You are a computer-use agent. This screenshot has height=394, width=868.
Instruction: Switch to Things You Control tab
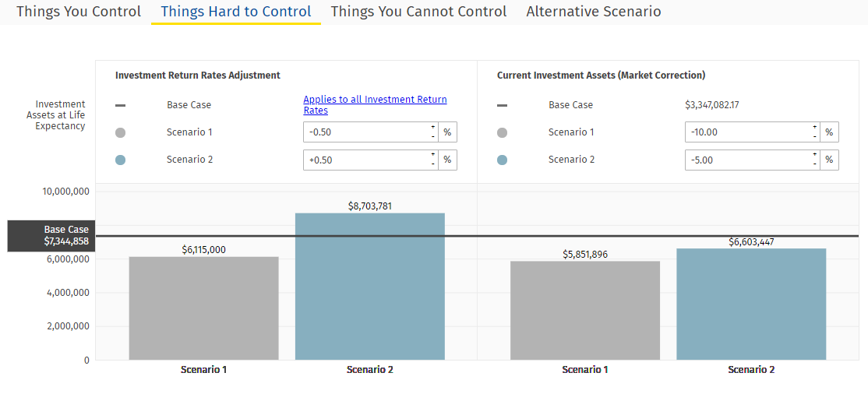pyautogui.click(x=79, y=12)
